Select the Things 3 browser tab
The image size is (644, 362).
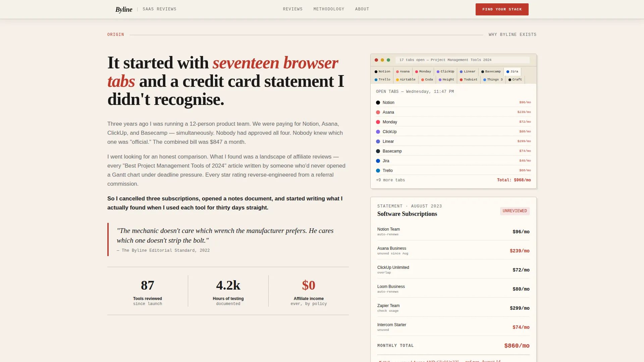pos(493,79)
